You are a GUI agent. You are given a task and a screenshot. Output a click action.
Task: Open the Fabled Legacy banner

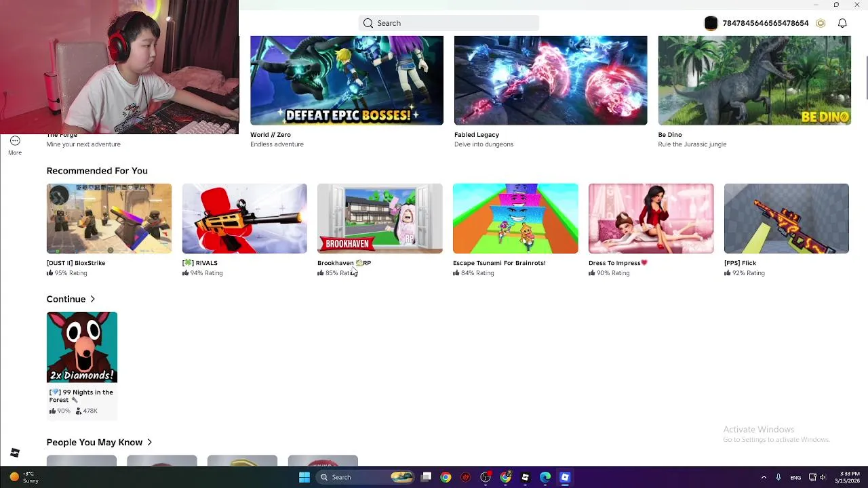tap(551, 81)
